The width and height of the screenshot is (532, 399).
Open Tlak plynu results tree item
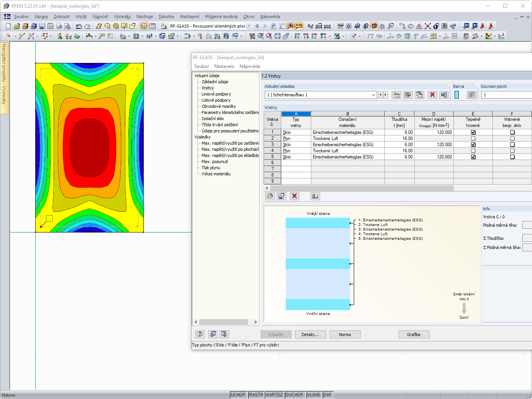click(x=211, y=168)
